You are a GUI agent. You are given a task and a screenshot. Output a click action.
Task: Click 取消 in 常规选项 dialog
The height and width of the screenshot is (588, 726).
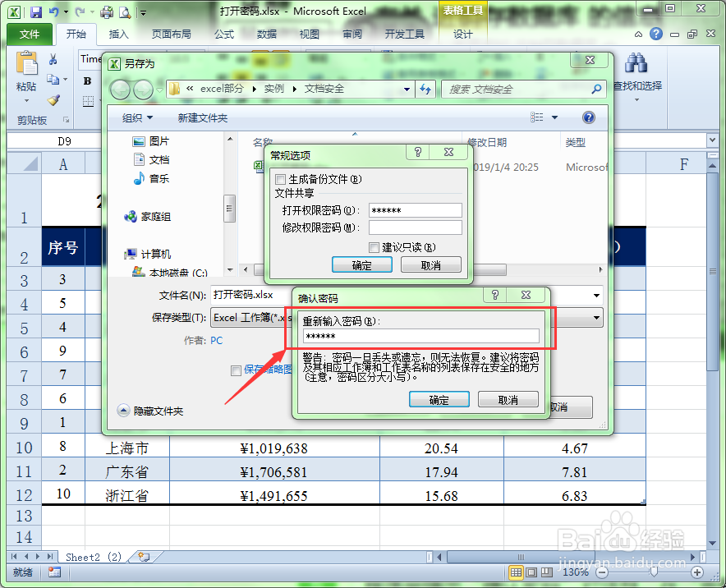[430, 265]
